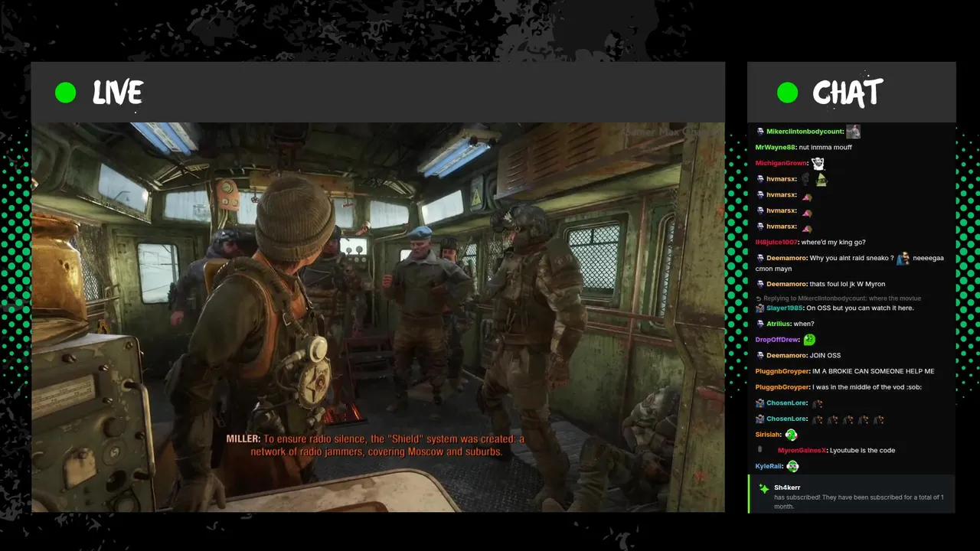This screenshot has width=980, height=551.
Task: Click Sirisiah's green emote
Action: coord(792,435)
